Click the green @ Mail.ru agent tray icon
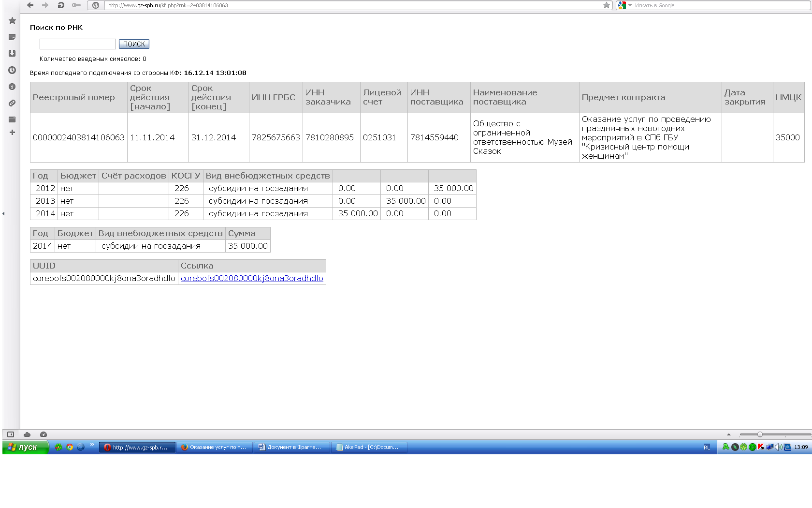The image size is (812, 508). (752, 447)
